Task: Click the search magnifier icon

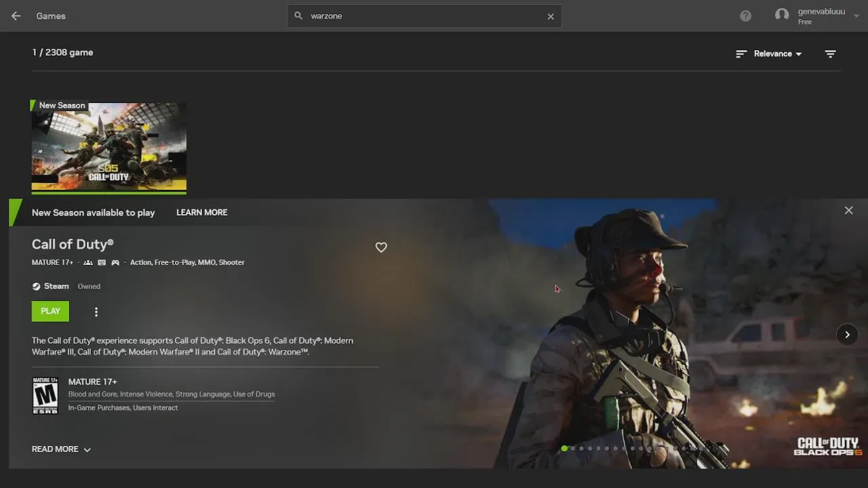Action: [298, 16]
